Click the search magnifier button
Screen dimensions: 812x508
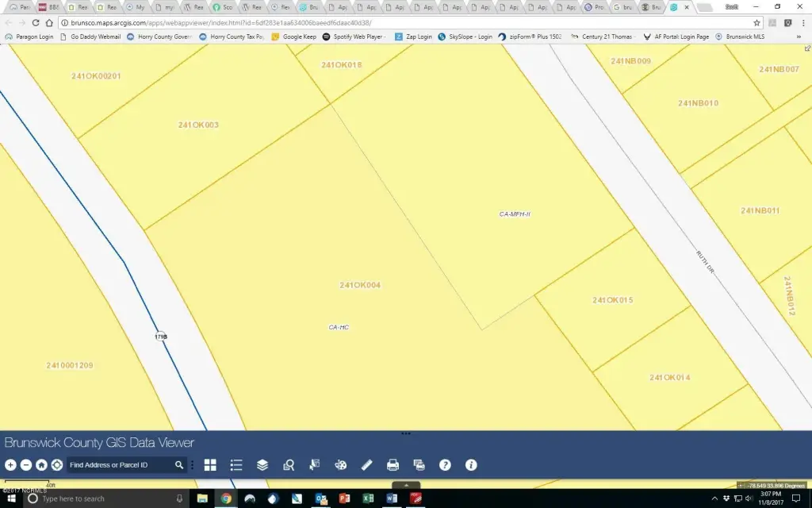[179, 465]
